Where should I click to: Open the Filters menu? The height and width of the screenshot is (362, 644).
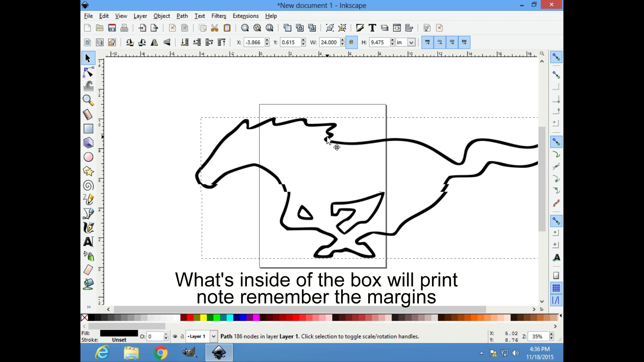pyautogui.click(x=219, y=16)
